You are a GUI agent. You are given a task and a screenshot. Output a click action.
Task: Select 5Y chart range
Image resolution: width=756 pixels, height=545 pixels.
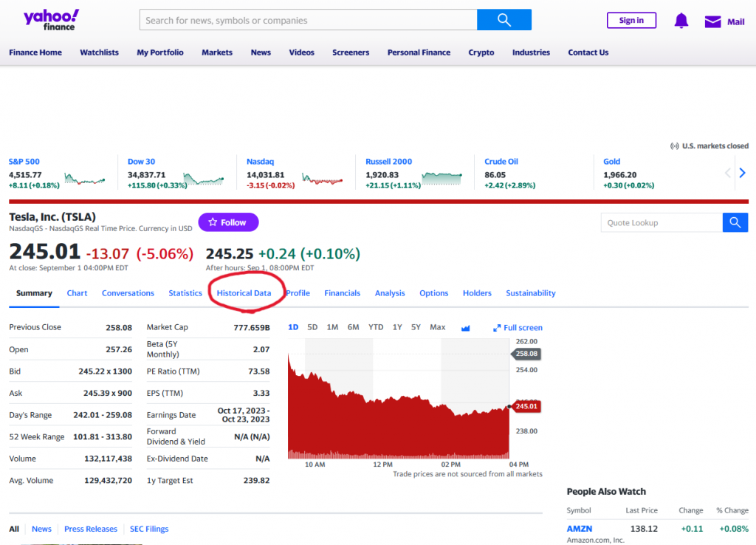[x=416, y=327]
